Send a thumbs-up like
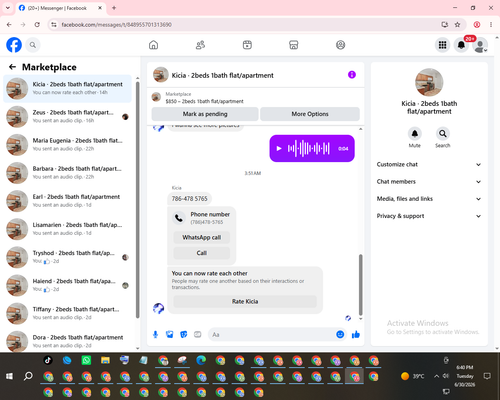The width and height of the screenshot is (500, 400). point(356,334)
